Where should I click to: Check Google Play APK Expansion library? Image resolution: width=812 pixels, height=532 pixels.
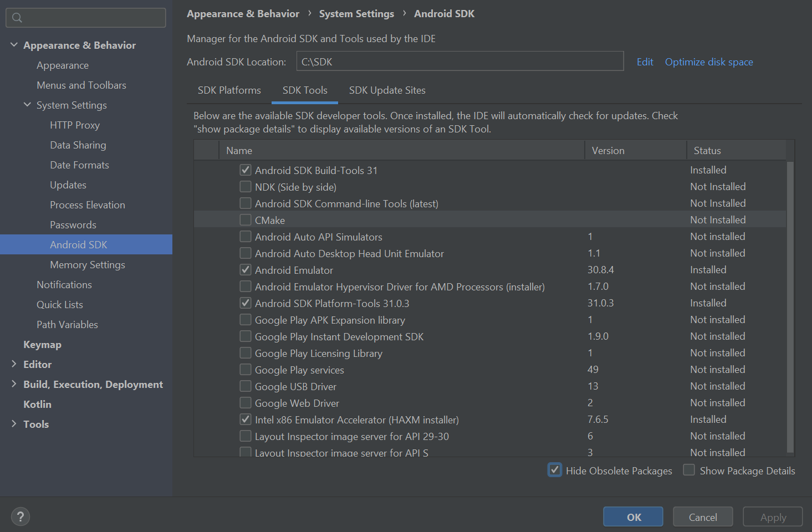tap(246, 320)
